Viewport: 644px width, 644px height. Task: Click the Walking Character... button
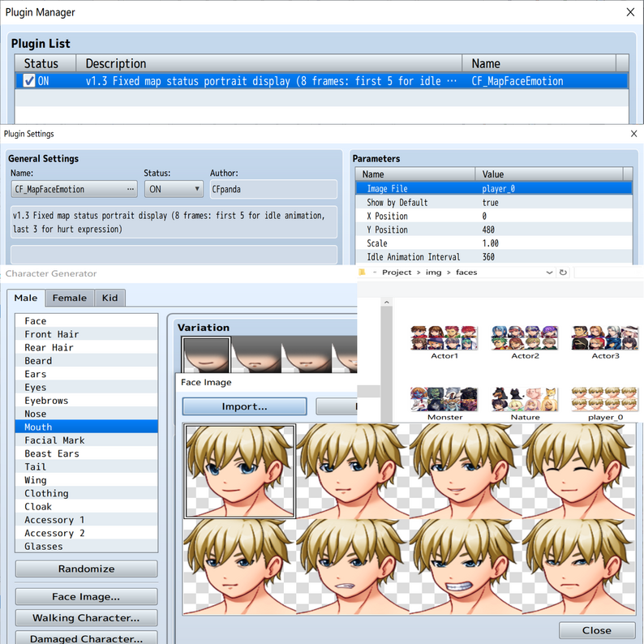coord(86,618)
